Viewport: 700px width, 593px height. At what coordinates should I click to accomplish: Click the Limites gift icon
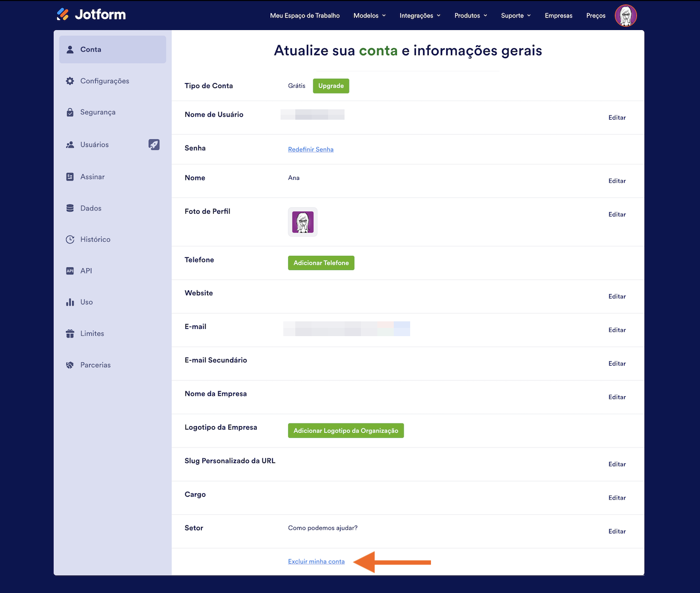(70, 333)
